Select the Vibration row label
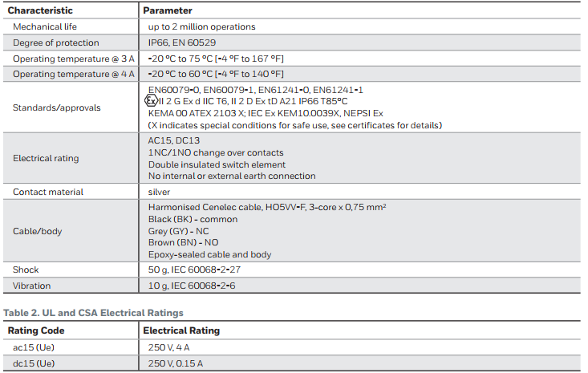The width and height of the screenshot is (588, 373). click(x=31, y=286)
